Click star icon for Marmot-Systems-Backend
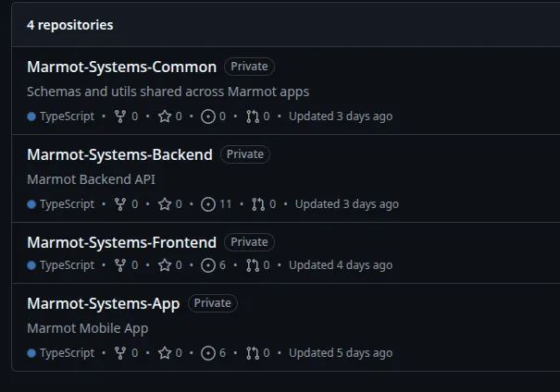 165,204
